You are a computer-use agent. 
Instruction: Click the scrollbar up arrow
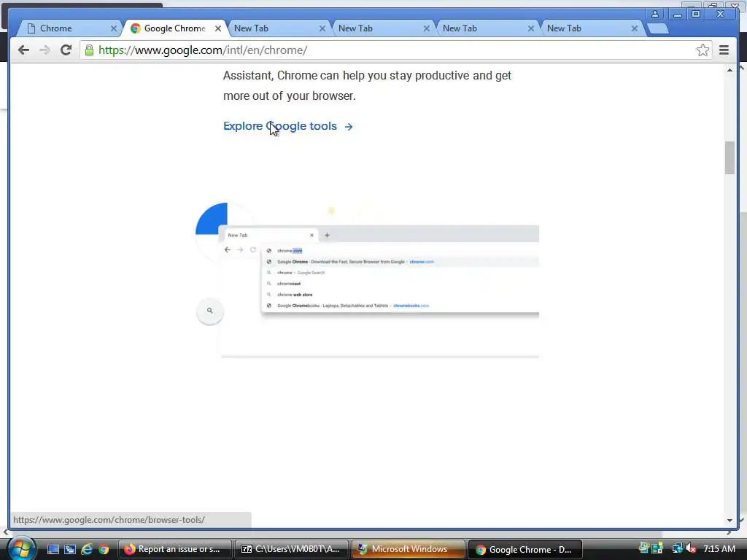pyautogui.click(x=729, y=70)
